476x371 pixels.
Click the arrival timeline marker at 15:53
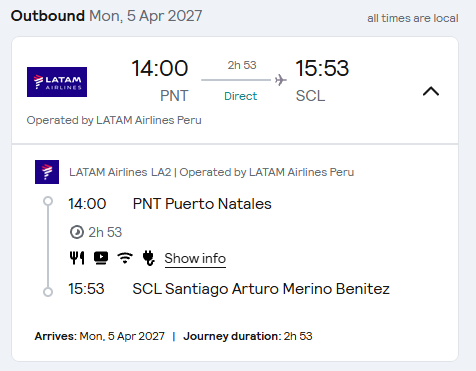48,292
